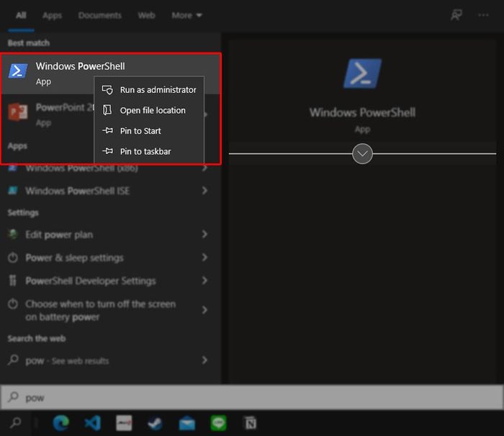The width and height of the screenshot is (504, 436).
Task: Expand the Edit power plan arrow
Action: (x=204, y=235)
